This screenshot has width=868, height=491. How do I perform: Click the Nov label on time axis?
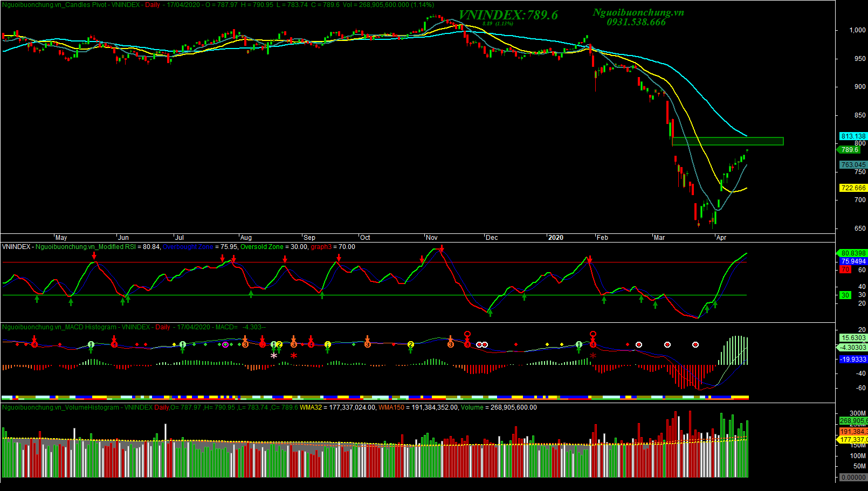tap(432, 238)
